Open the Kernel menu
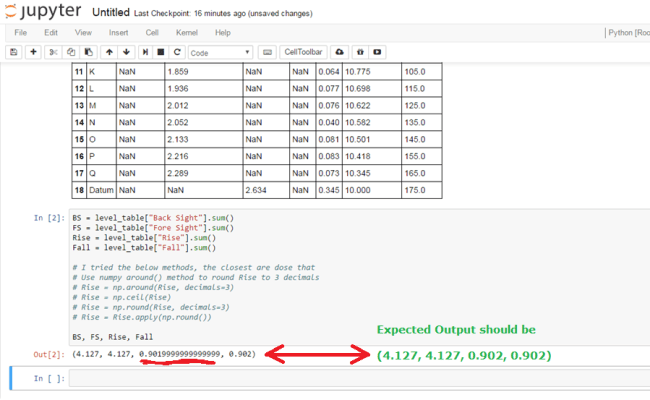 tap(187, 33)
